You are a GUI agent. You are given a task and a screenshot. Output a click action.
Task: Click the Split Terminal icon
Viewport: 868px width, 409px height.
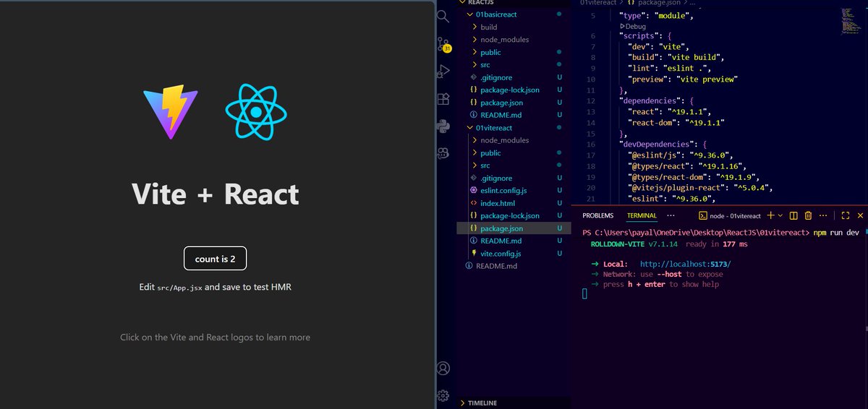tap(793, 215)
